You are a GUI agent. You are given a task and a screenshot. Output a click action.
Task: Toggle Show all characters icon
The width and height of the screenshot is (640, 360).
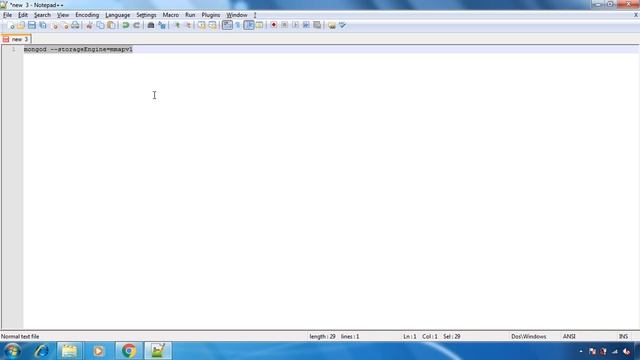coord(238,25)
